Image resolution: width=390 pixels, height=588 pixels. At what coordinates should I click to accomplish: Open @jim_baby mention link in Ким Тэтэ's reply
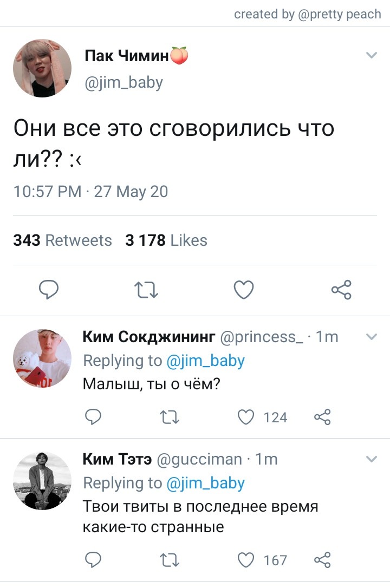205,483
